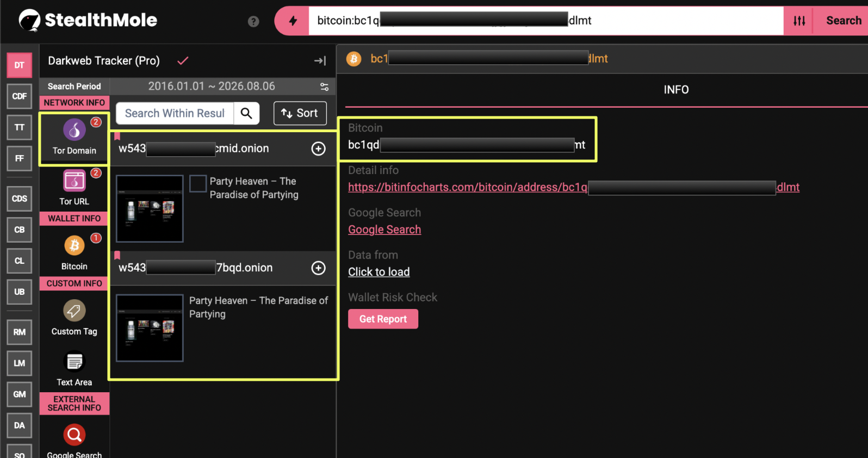Collapse the Darkweb Tracker panel arrow
The image size is (868, 458).
320,61
